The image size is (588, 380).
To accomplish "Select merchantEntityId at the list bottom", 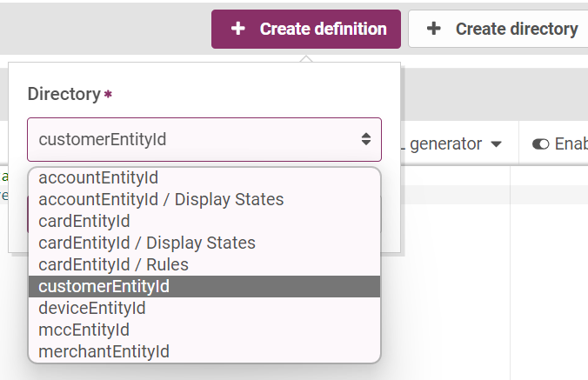I will tap(104, 351).
